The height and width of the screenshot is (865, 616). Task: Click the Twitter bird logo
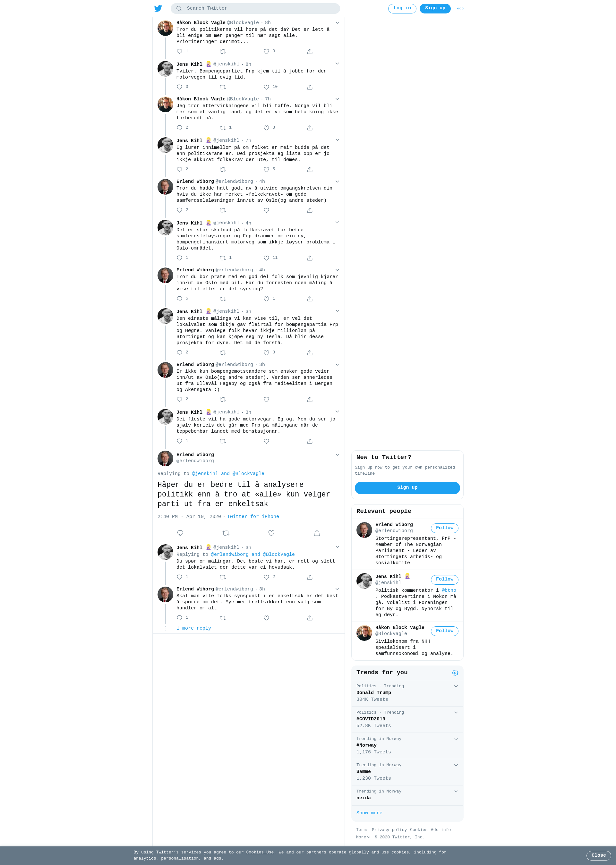coord(158,8)
